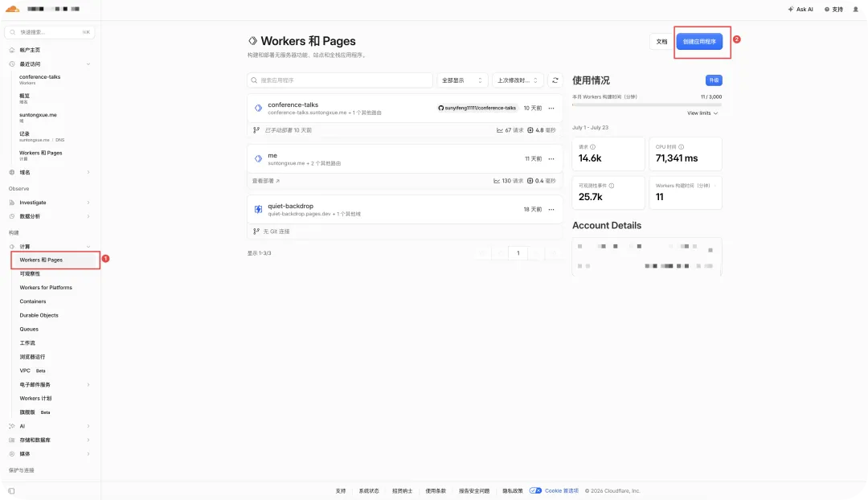The height and width of the screenshot is (500, 868).
Task: Open VPC Beta page
Action: pos(32,371)
